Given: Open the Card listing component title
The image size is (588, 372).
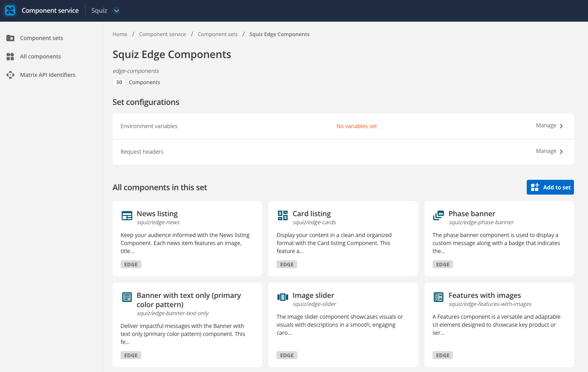Looking at the screenshot, I should [312, 214].
